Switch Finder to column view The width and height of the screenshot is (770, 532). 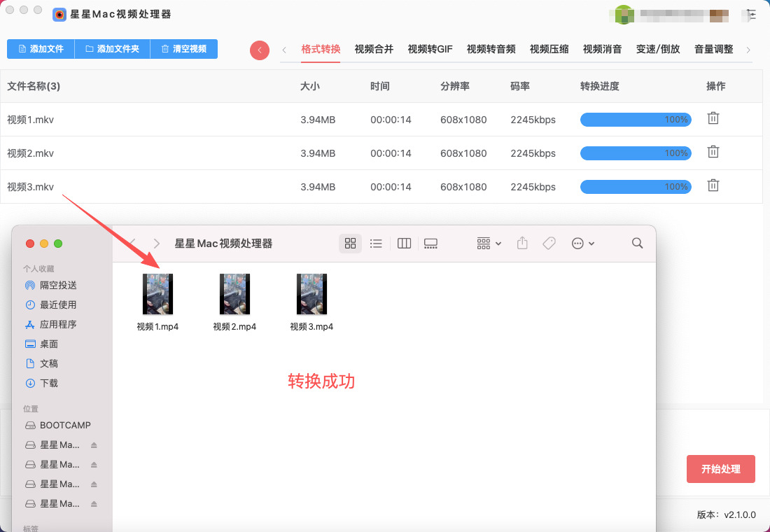[x=404, y=243]
